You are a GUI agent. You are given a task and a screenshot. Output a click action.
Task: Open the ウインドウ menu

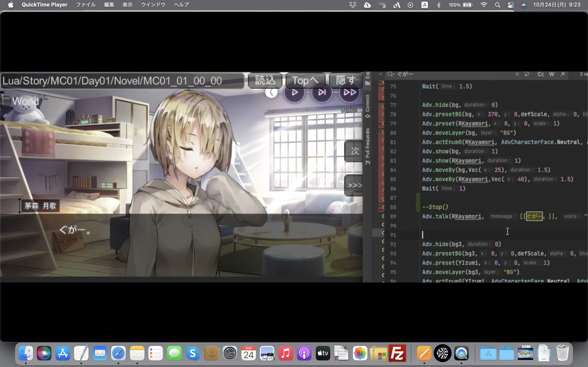[153, 5]
